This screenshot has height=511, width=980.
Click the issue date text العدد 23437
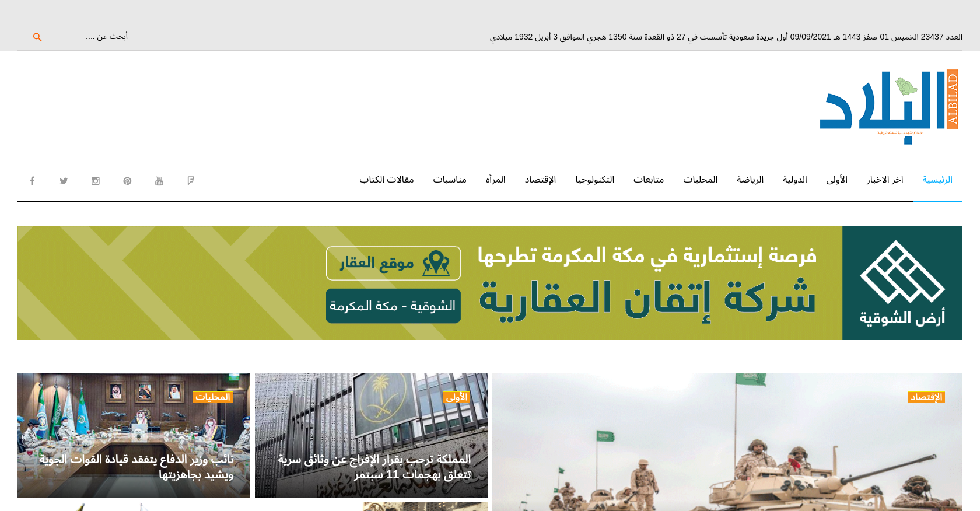tap(942, 37)
